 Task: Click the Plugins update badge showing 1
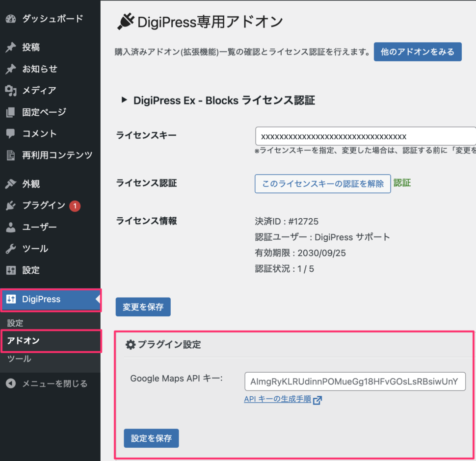75,206
